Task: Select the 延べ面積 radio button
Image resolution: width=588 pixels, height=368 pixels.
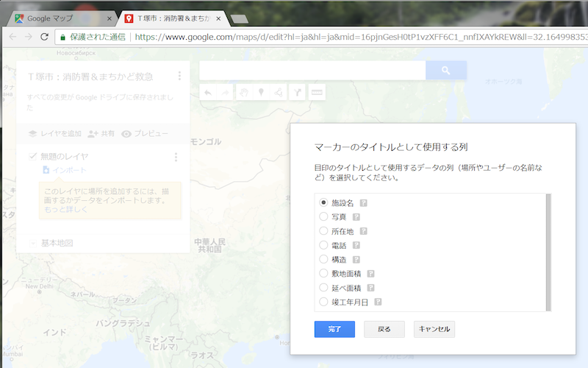Action: coord(323,288)
